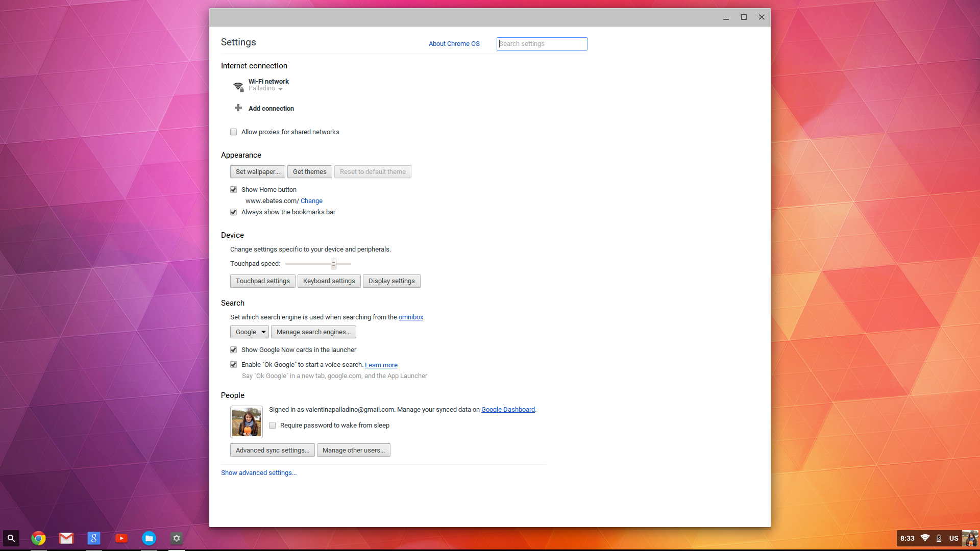Open Chrome from the shelf

(38, 538)
